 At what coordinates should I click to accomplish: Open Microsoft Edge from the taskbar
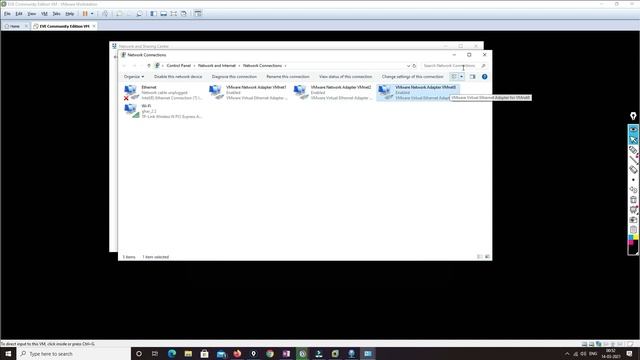(172, 354)
